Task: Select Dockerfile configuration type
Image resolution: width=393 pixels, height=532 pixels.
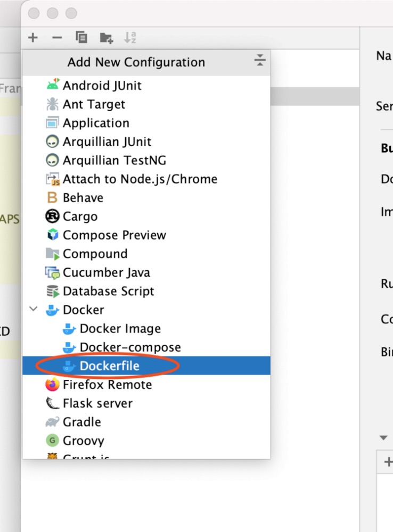Action: click(109, 366)
